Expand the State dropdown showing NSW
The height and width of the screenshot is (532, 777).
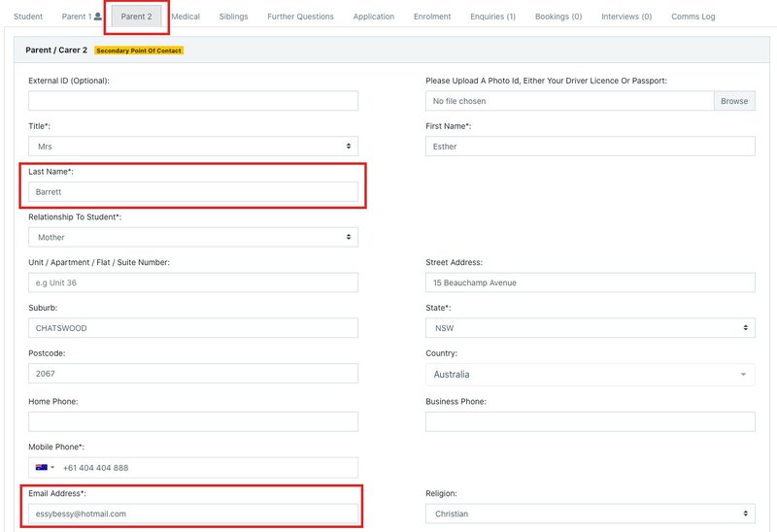click(x=590, y=328)
